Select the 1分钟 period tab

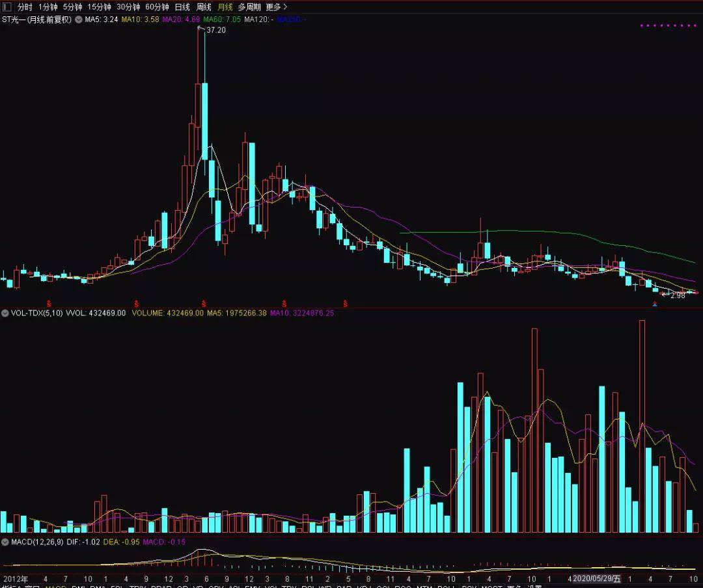(x=48, y=7)
